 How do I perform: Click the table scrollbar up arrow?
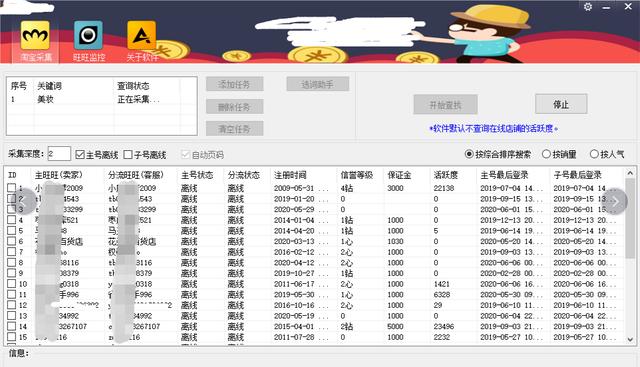tap(630, 173)
